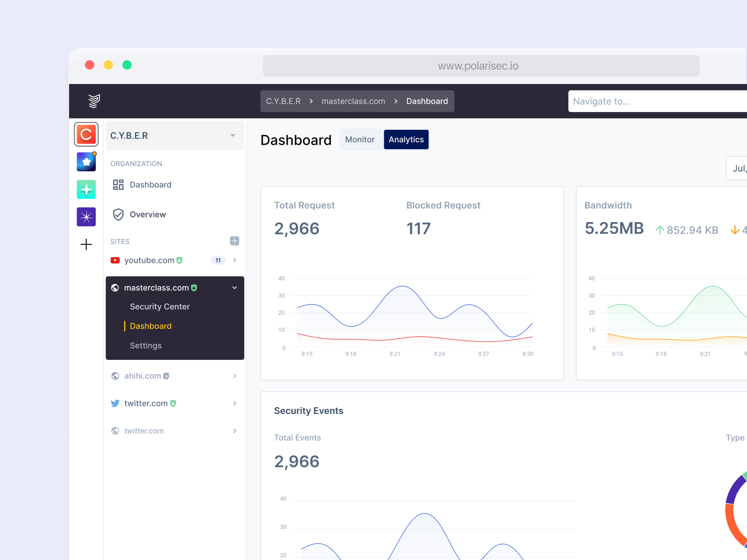Open Settings under masterclass.com
This screenshot has height=560, width=747.
coord(146,346)
